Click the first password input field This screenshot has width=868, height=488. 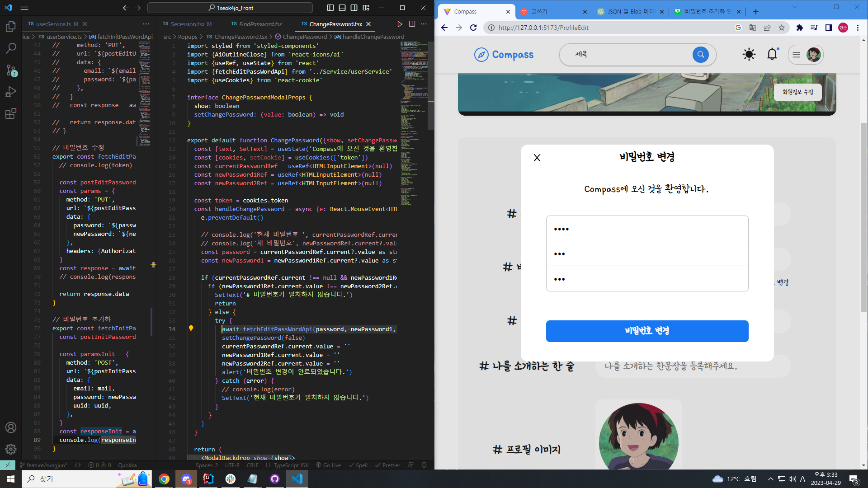[x=647, y=229]
